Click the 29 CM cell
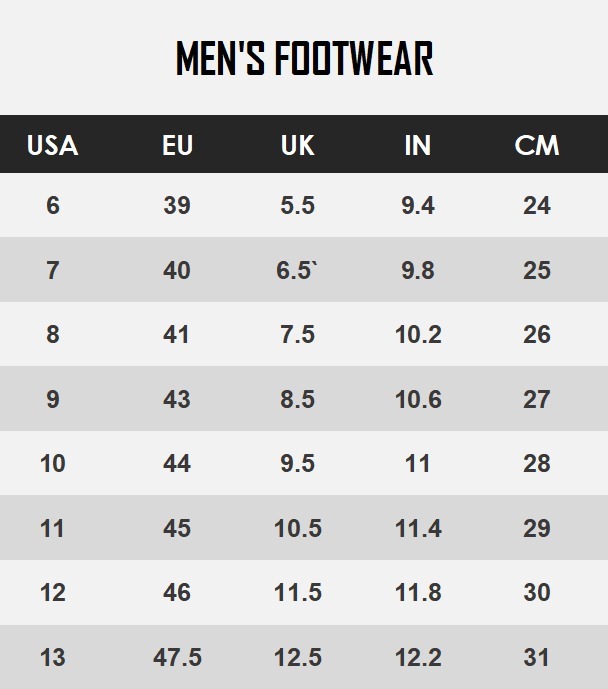Screen dimensions: 608x689 coord(537,528)
